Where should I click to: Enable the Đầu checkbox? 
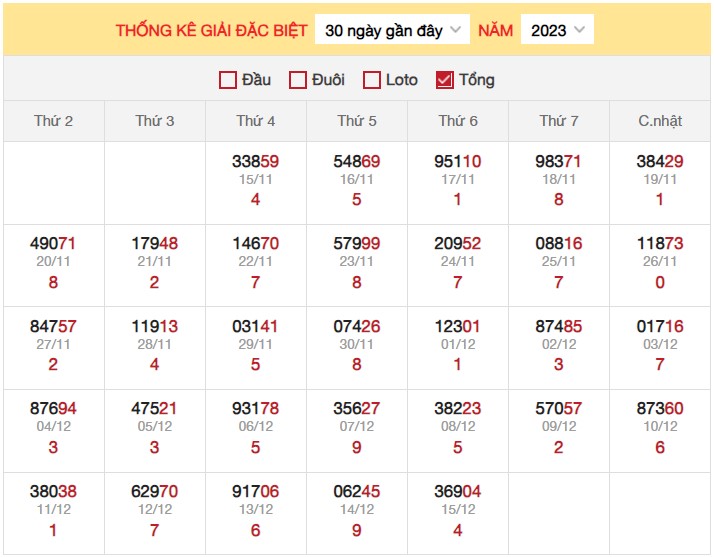pyautogui.click(x=228, y=80)
